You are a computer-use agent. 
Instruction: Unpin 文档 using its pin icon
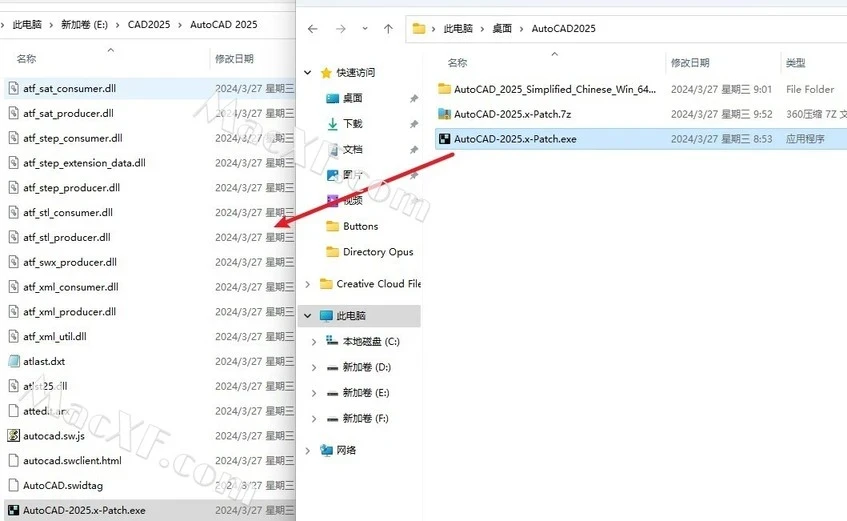tap(414, 150)
